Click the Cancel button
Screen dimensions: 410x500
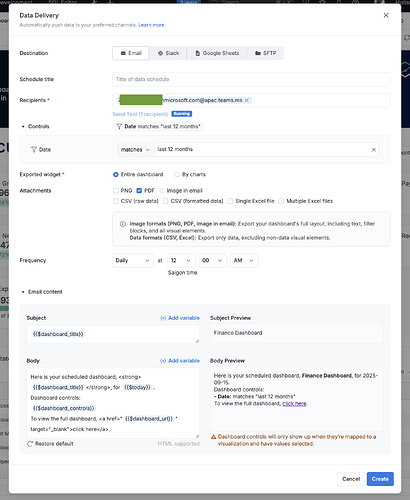pos(351,479)
